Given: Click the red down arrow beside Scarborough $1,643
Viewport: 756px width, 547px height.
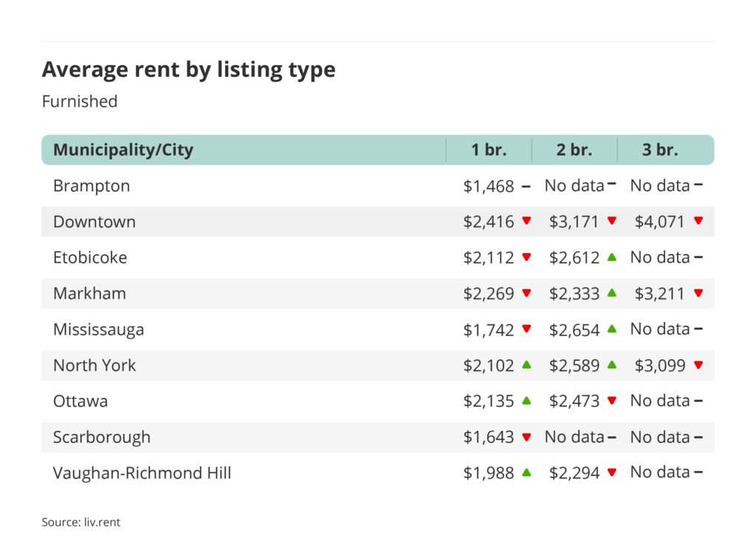Looking at the screenshot, I should (x=526, y=437).
